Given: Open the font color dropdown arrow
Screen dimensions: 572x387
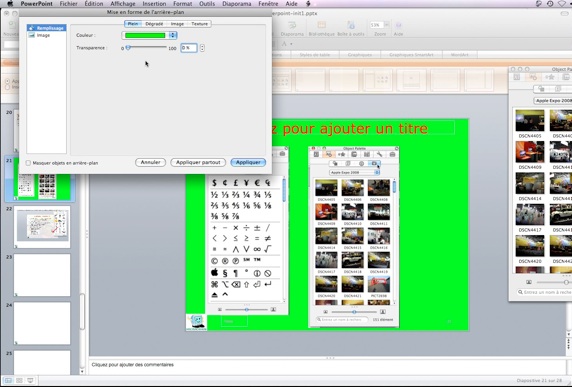Looking at the screenshot, I should [291, 44].
